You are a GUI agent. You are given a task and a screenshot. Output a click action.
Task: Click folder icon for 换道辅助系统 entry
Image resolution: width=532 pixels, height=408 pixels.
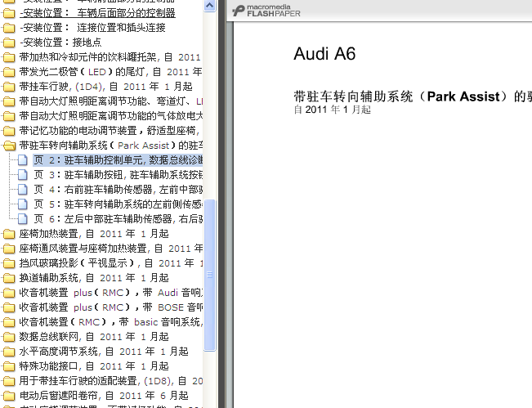coord(8,278)
